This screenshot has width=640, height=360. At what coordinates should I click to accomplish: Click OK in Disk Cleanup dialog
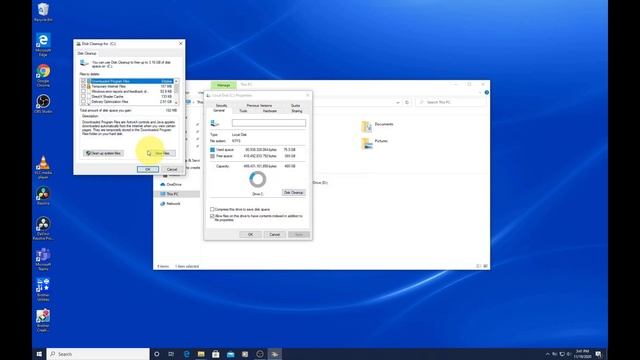148,169
